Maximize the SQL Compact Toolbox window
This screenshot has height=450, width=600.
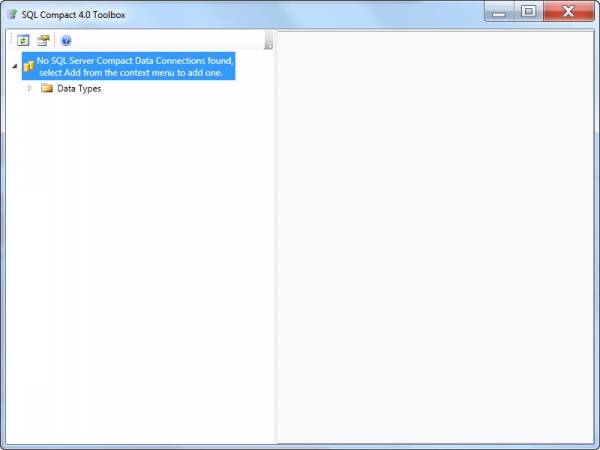pos(528,11)
